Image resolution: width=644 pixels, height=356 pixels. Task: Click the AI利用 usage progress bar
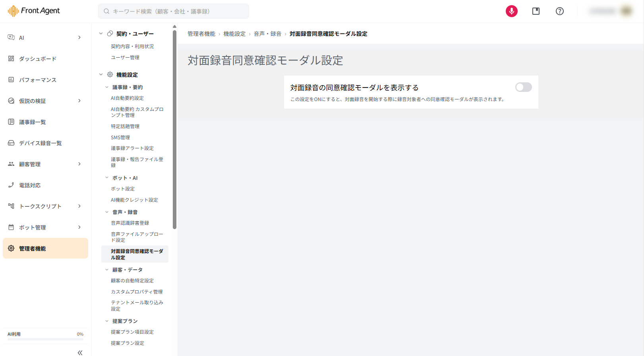pos(45,339)
